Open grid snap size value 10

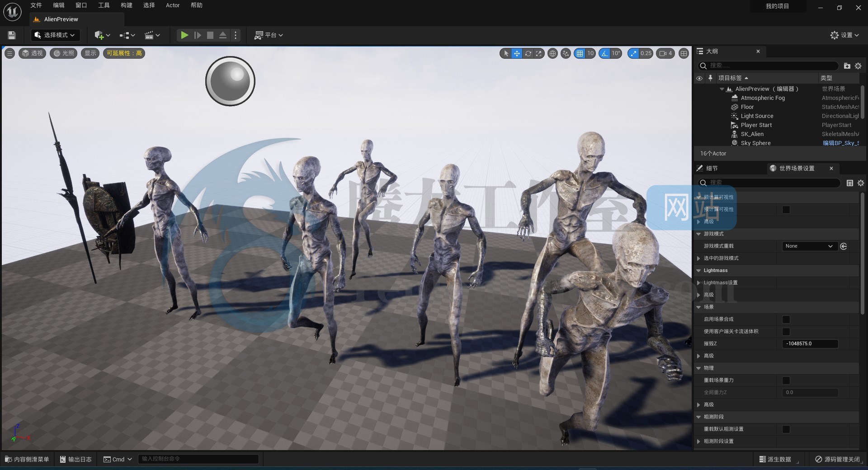tap(590, 53)
